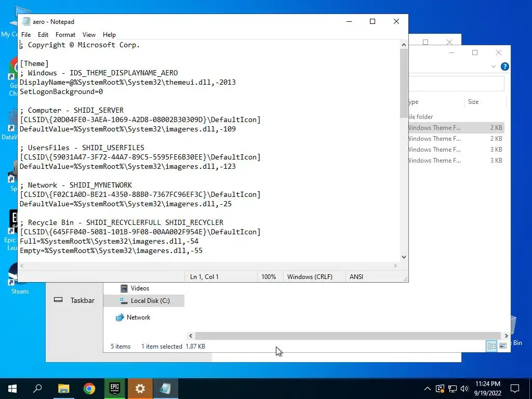
Task: Click the Empty= imageres.dll,-55 line
Action: pyautogui.click(x=111, y=250)
